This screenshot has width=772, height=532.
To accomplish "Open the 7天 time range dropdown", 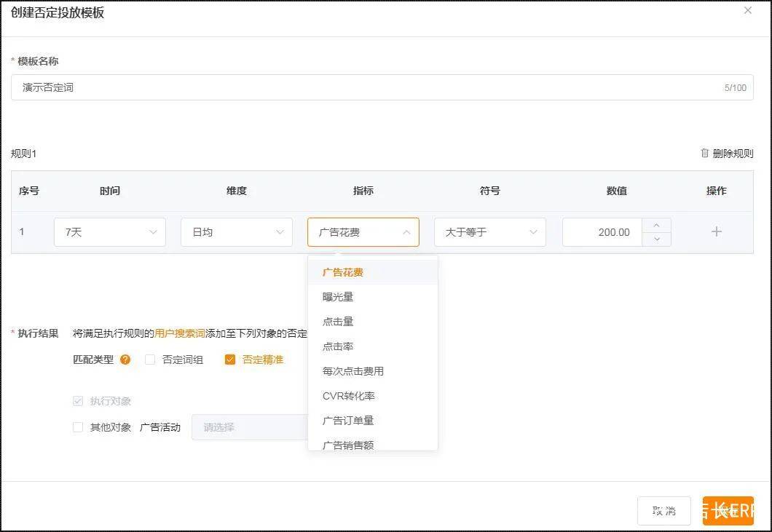I will tap(109, 231).
